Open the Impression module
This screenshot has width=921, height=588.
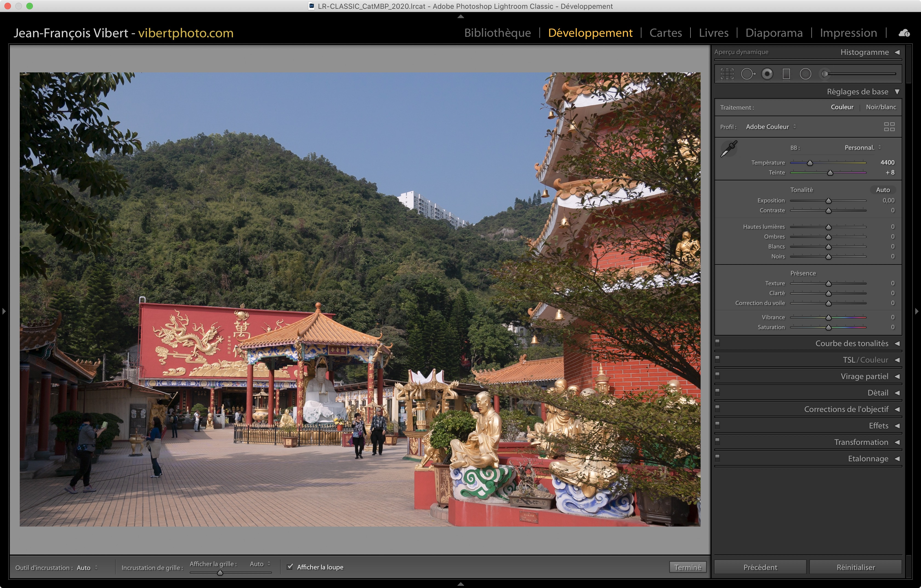848,33
